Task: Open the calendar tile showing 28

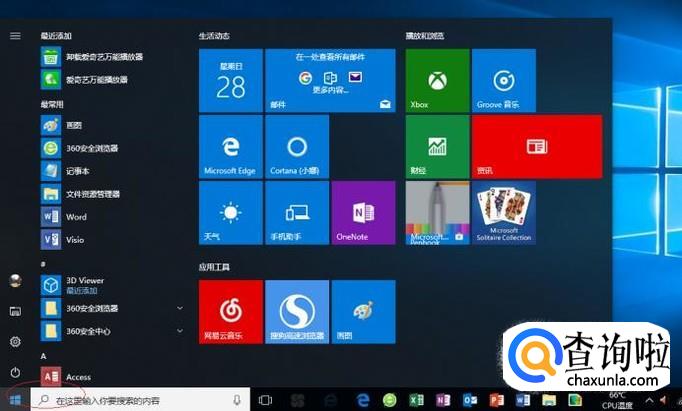Action: pos(231,80)
